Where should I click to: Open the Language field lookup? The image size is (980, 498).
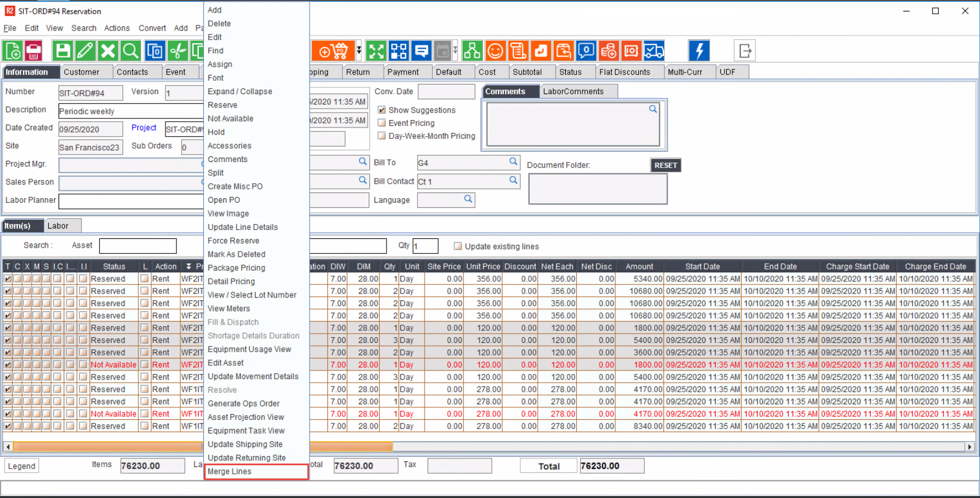pos(468,199)
